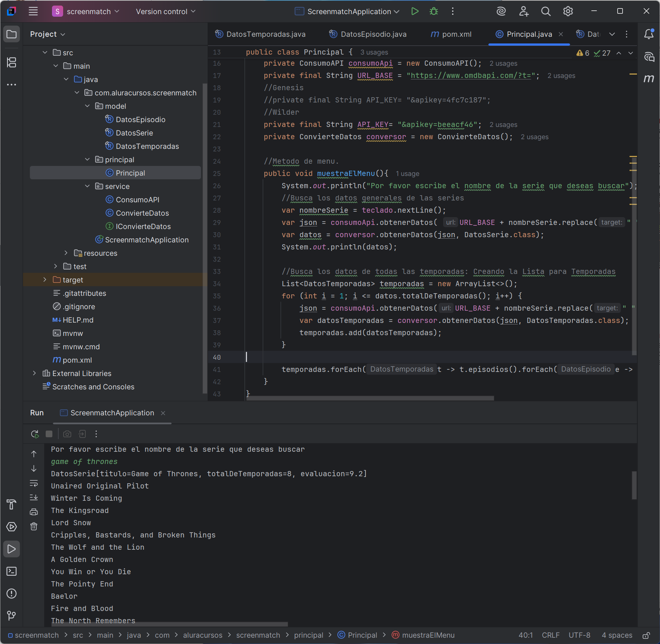The width and height of the screenshot is (660, 644).
Task: Open the Version control dropdown
Action: 166,12
